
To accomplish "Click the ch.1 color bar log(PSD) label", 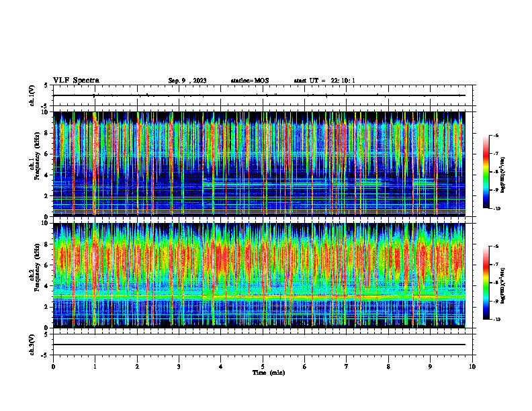I will [503, 175].
